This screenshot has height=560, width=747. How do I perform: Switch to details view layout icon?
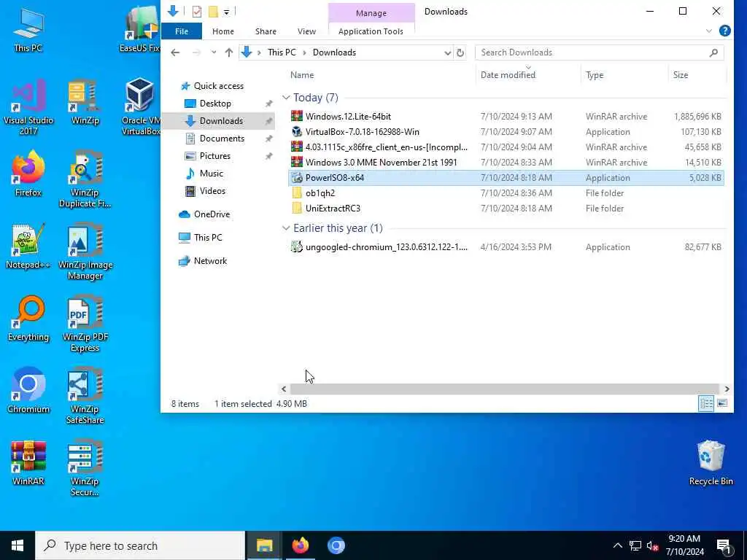(x=706, y=404)
